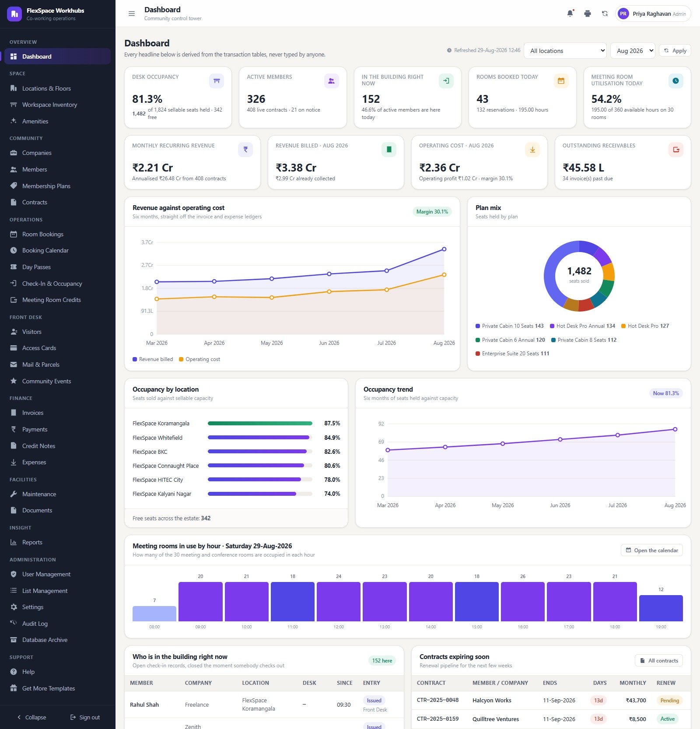Click the In The Building check-in icon
The width and height of the screenshot is (700, 729).
point(446,81)
